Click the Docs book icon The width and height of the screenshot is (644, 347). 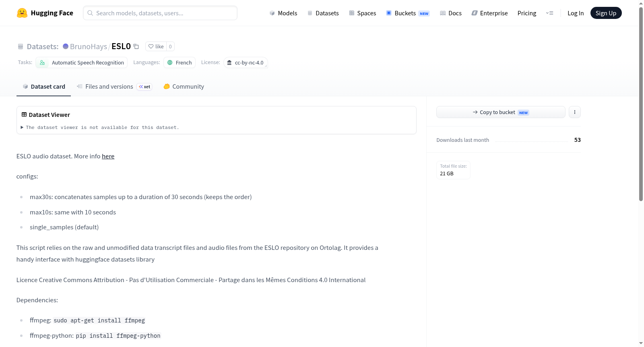(x=443, y=13)
